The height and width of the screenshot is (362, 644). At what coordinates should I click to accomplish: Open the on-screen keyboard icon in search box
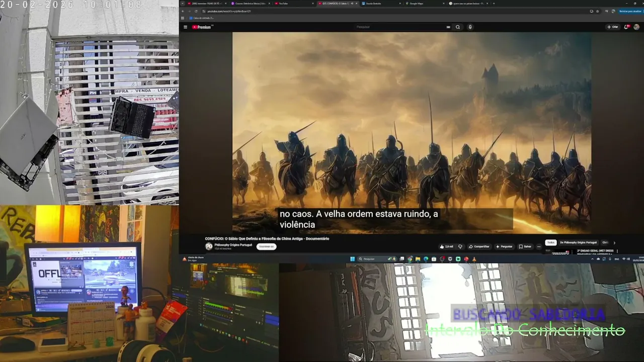pyautogui.click(x=448, y=27)
